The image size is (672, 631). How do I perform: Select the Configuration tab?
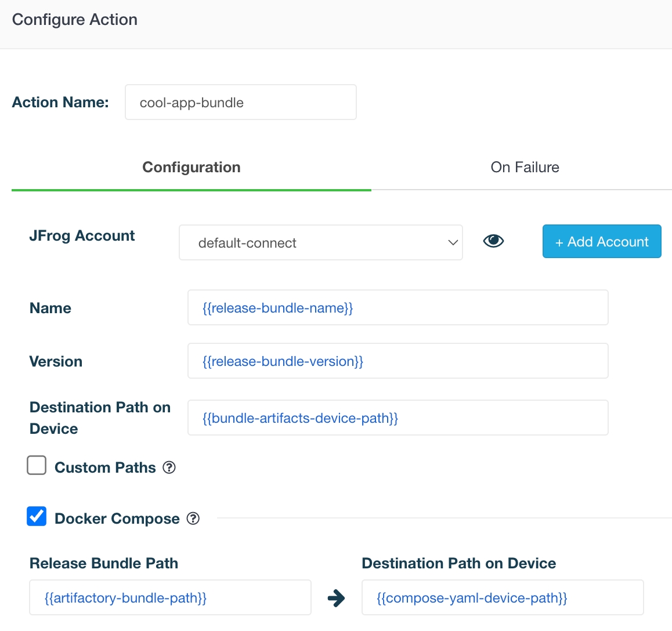191,168
